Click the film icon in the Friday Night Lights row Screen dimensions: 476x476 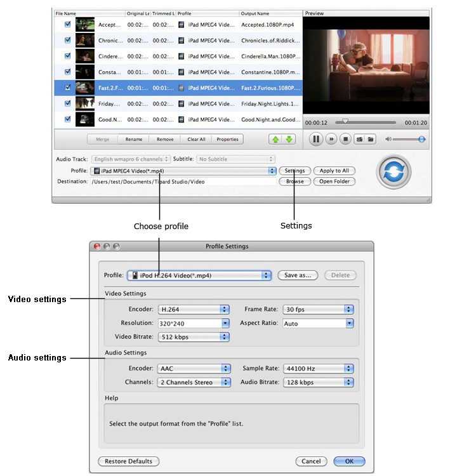coord(182,104)
